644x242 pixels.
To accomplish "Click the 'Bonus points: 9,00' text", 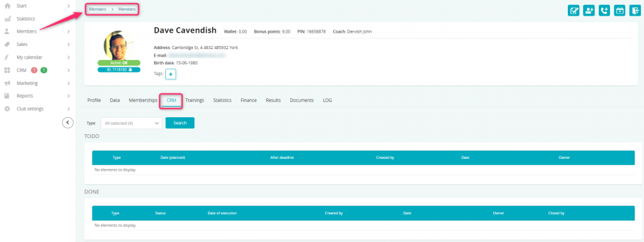I will click(272, 32).
